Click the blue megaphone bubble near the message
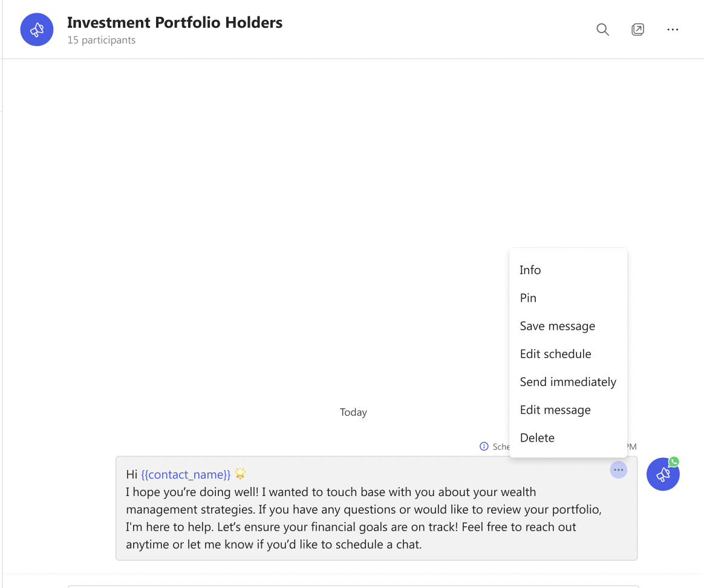The height and width of the screenshot is (588, 704). click(663, 474)
